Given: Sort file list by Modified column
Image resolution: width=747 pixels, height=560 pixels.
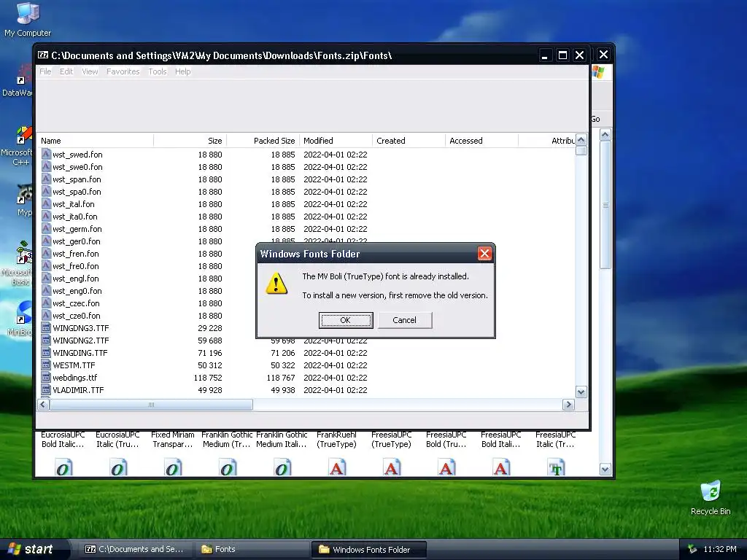Looking at the screenshot, I should 336,141.
